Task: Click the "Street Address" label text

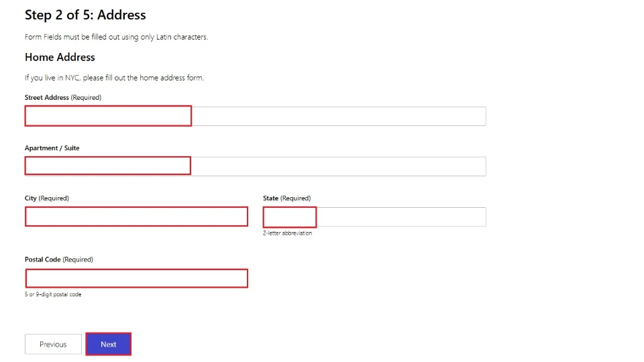Action: (47, 98)
